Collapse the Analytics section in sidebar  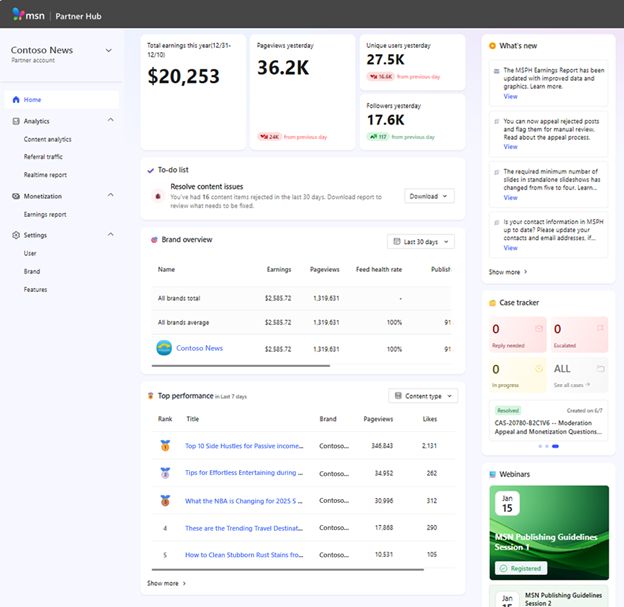coord(110,121)
